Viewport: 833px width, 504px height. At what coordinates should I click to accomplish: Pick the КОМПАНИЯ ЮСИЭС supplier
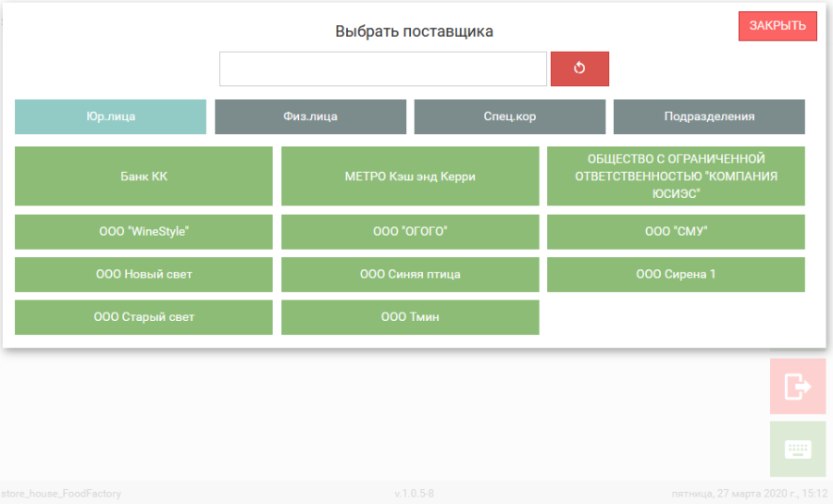(x=676, y=176)
